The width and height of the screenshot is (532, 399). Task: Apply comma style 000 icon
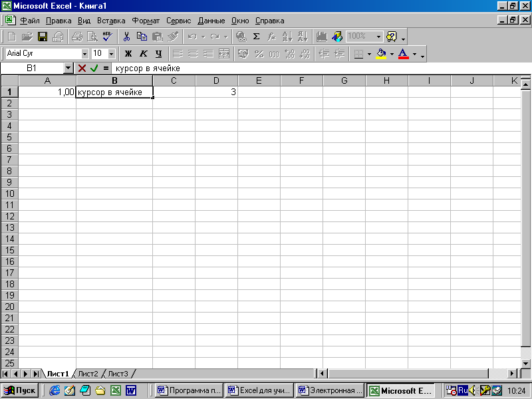(274, 54)
